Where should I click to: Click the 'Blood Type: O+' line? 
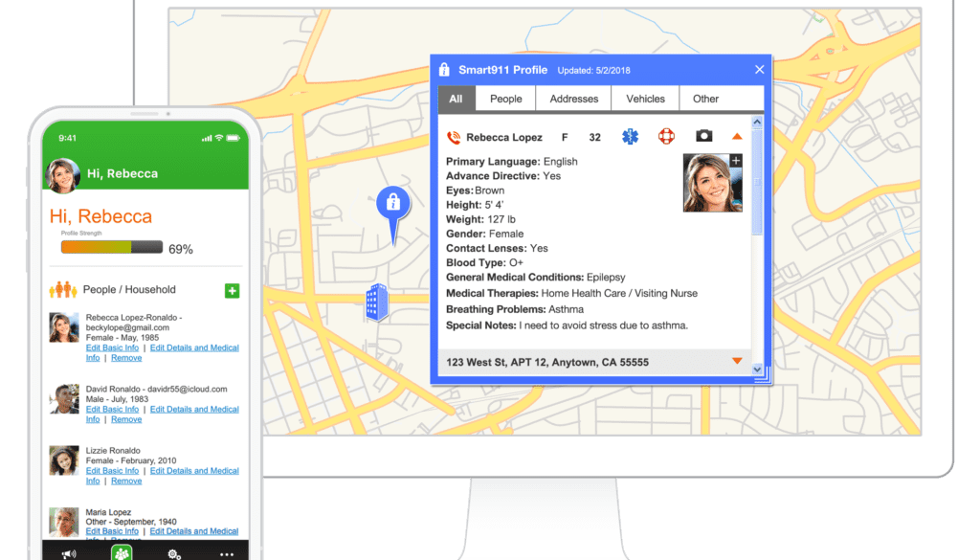[x=484, y=262]
